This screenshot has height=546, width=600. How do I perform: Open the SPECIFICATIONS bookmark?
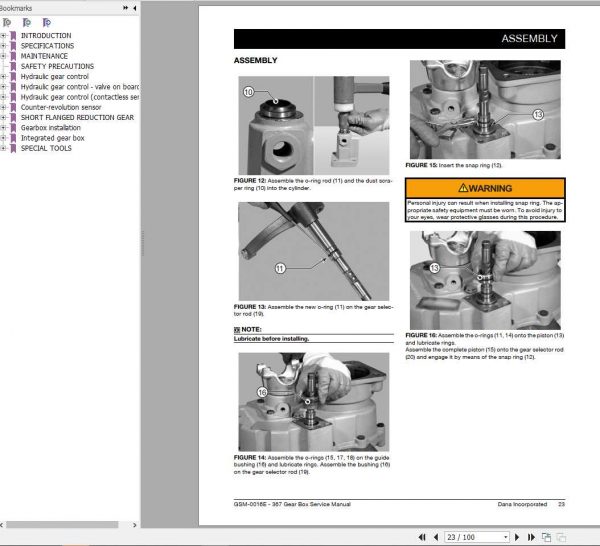pyautogui.click(x=47, y=46)
